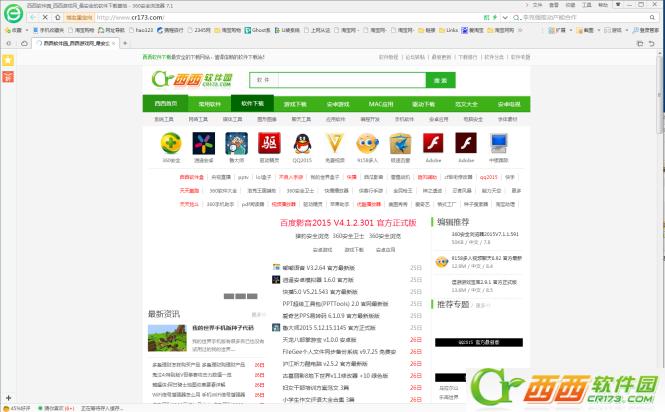The image size is (665, 412).
Task: Click the browser search input field
Action: tap(583, 17)
